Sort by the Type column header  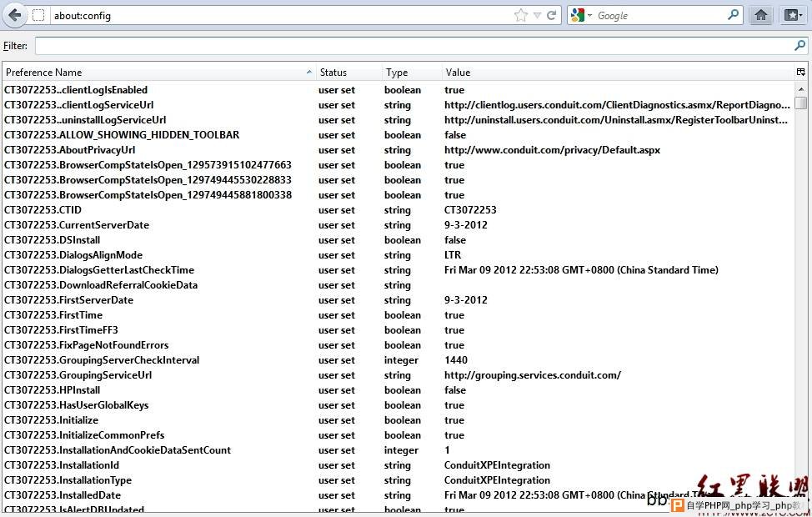411,73
